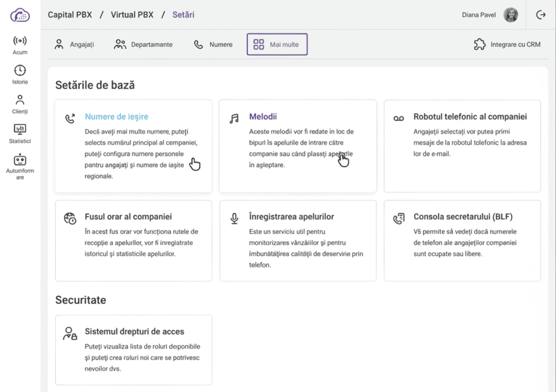This screenshot has height=392, width=556.
Task: Open Autoinformare robot icon
Action: 20,160
